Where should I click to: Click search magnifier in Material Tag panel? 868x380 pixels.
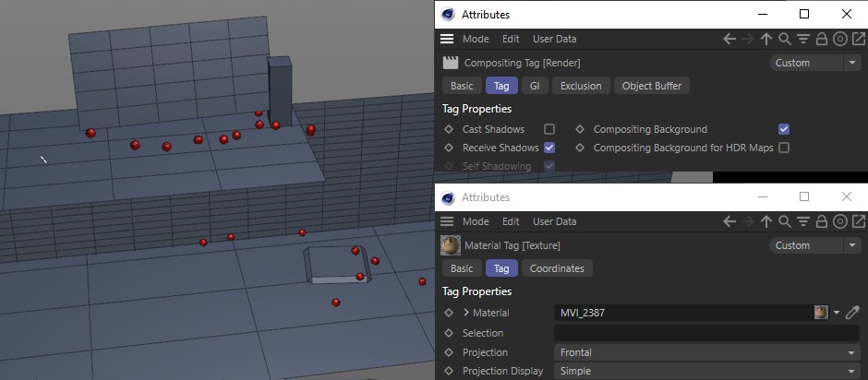(784, 221)
